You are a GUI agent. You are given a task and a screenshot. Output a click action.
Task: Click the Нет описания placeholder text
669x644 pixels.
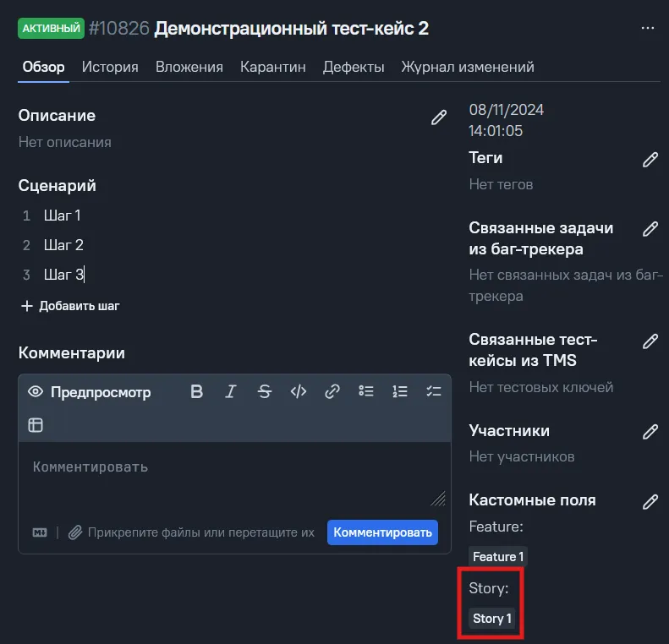pyautogui.click(x=65, y=142)
